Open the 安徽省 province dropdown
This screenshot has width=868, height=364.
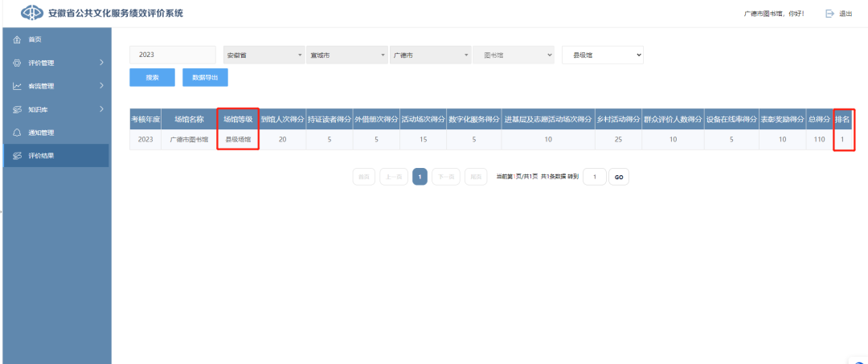pos(264,55)
